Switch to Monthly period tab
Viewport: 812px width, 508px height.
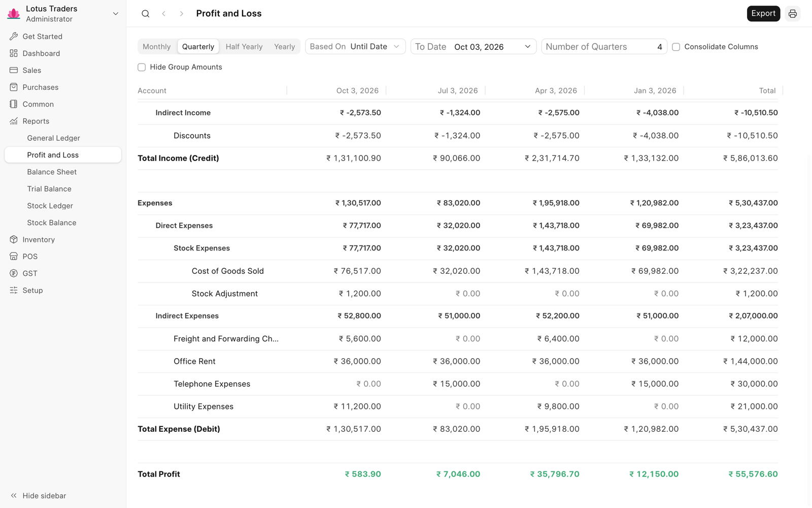click(157, 47)
